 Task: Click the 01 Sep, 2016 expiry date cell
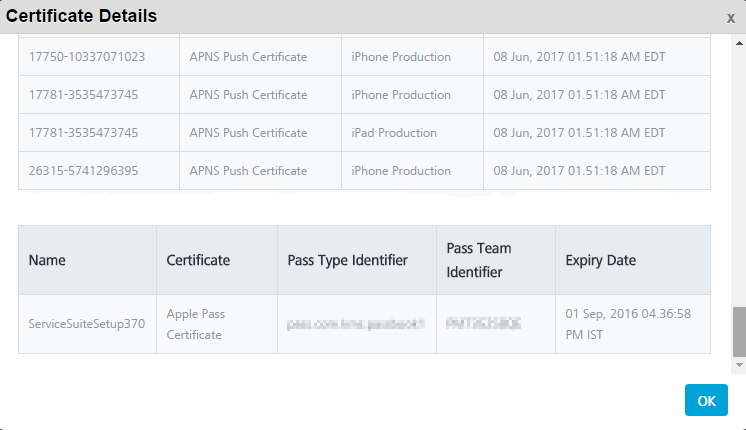[x=633, y=324]
